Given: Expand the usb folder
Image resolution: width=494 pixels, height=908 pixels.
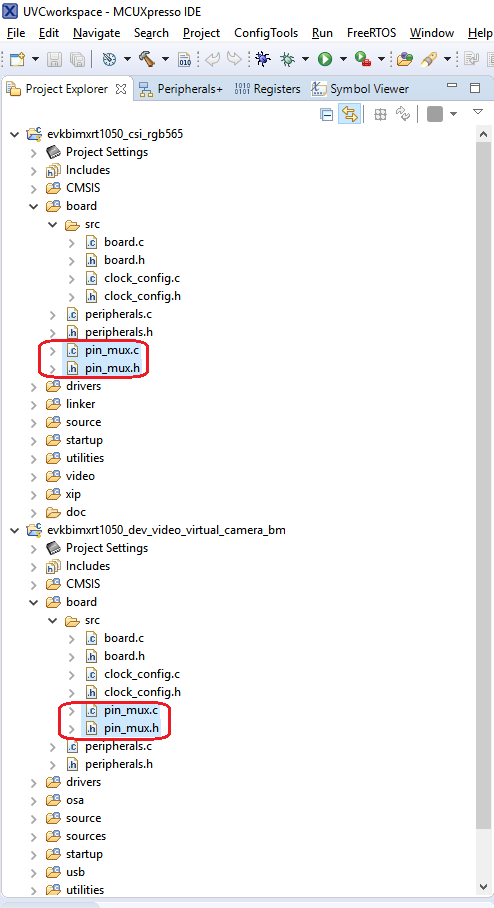Looking at the screenshot, I should coord(34,873).
